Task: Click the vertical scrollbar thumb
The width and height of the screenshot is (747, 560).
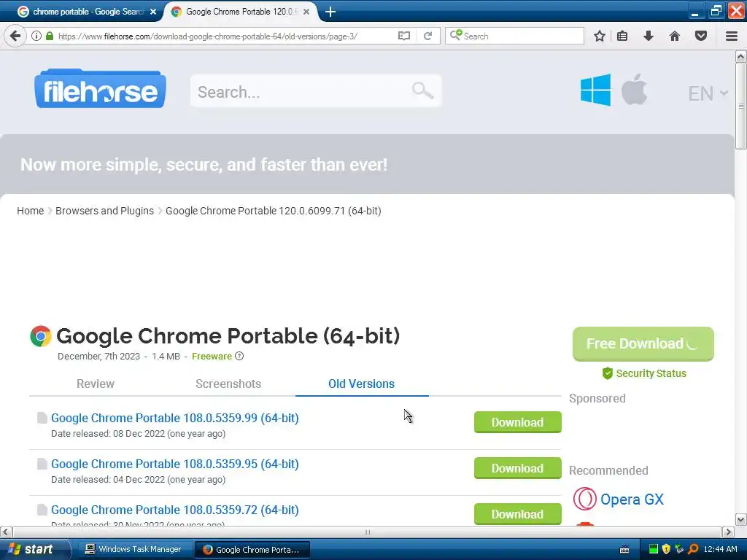Action: [741, 106]
